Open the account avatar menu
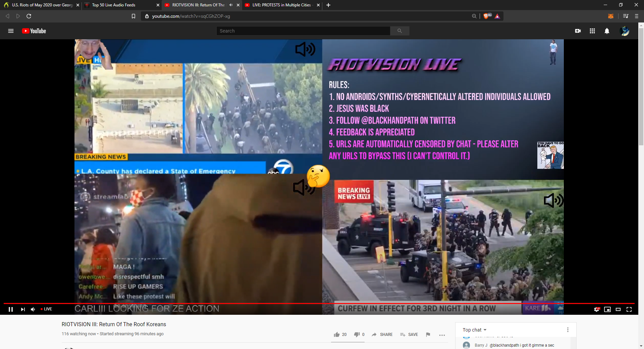Viewport: 644px width, 349px height. point(625,31)
